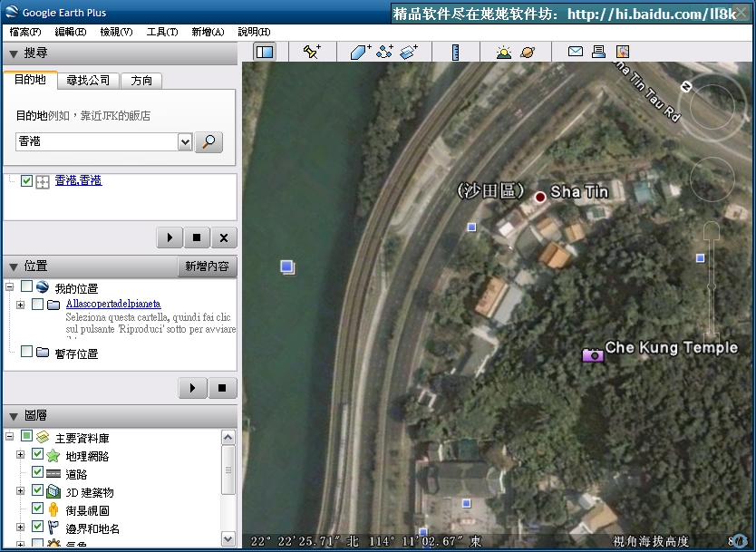Click the move joystick ring
Image resolution: width=756 pixels, height=552 pixels.
pyautogui.click(x=712, y=179)
